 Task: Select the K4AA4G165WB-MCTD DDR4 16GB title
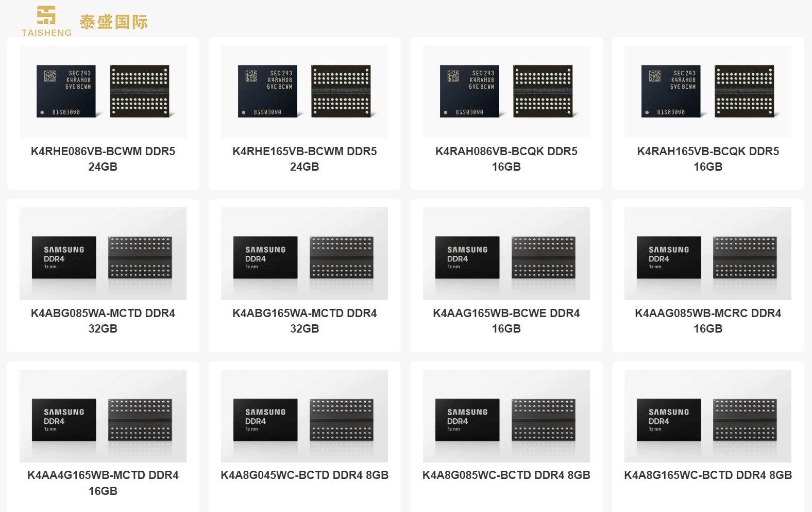click(x=103, y=483)
